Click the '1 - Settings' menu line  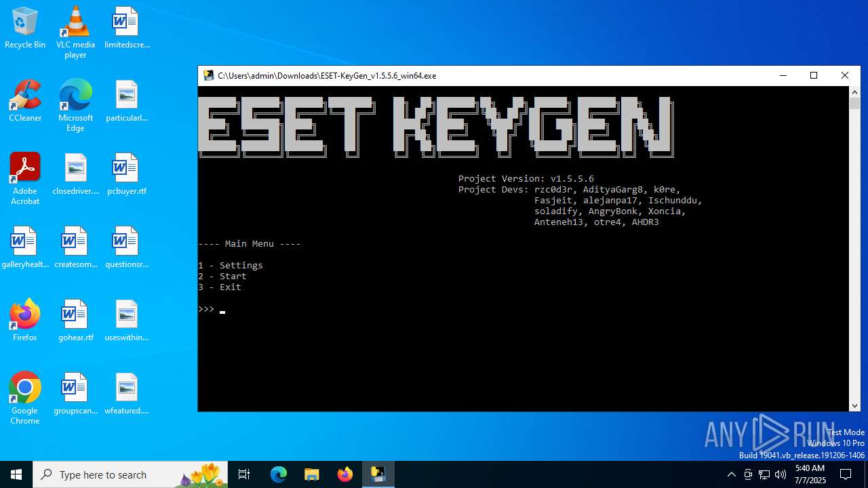coord(231,265)
